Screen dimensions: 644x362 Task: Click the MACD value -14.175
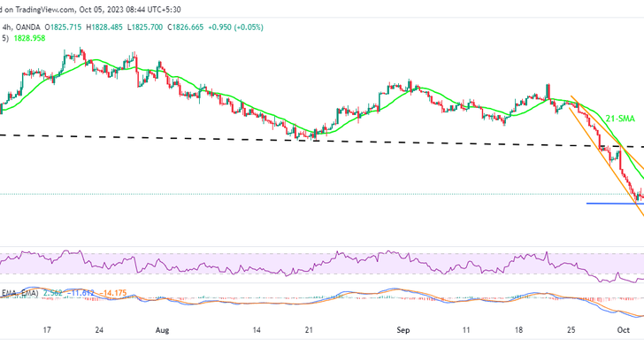tap(115, 293)
